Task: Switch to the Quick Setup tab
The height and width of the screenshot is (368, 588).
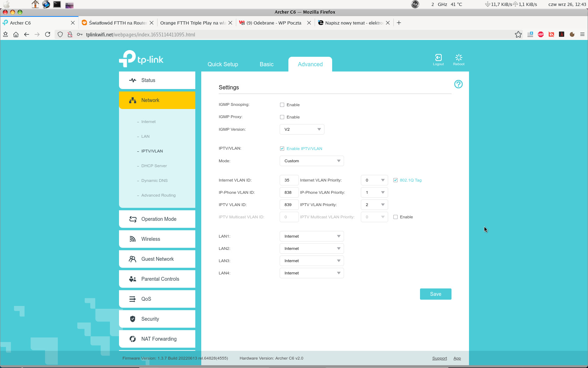Action: click(x=223, y=64)
